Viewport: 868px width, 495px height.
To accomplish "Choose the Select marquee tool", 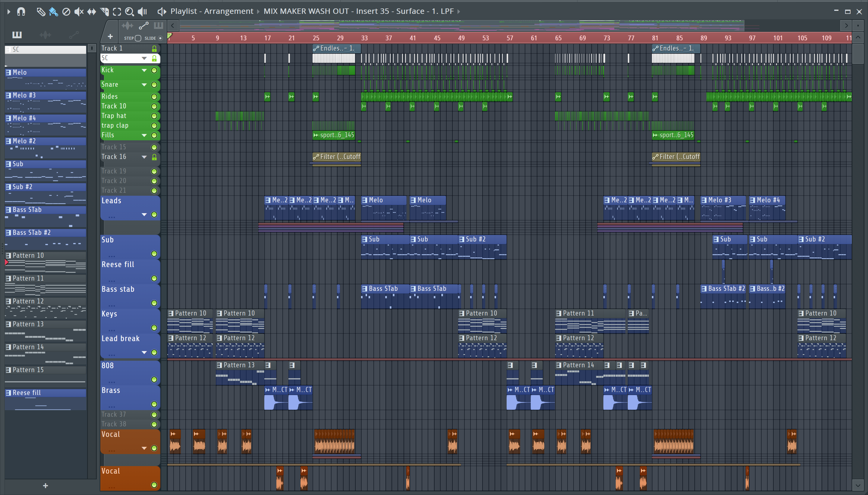I will [117, 12].
